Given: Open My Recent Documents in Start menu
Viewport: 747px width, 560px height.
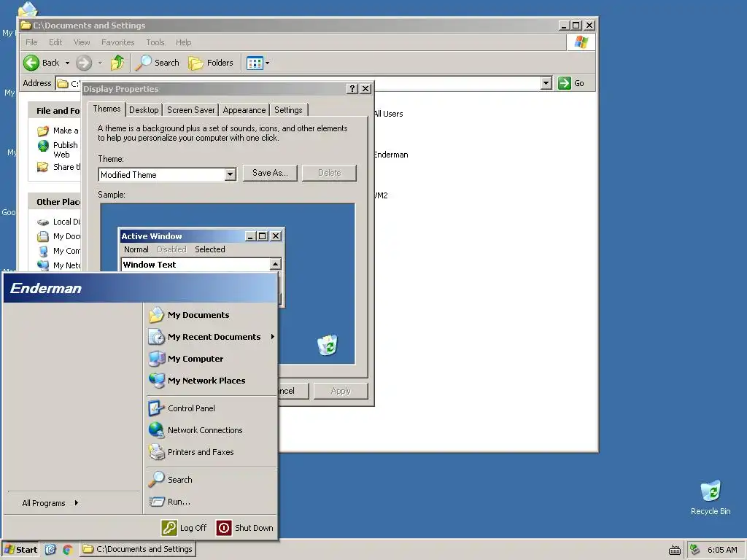Looking at the screenshot, I should pos(212,337).
